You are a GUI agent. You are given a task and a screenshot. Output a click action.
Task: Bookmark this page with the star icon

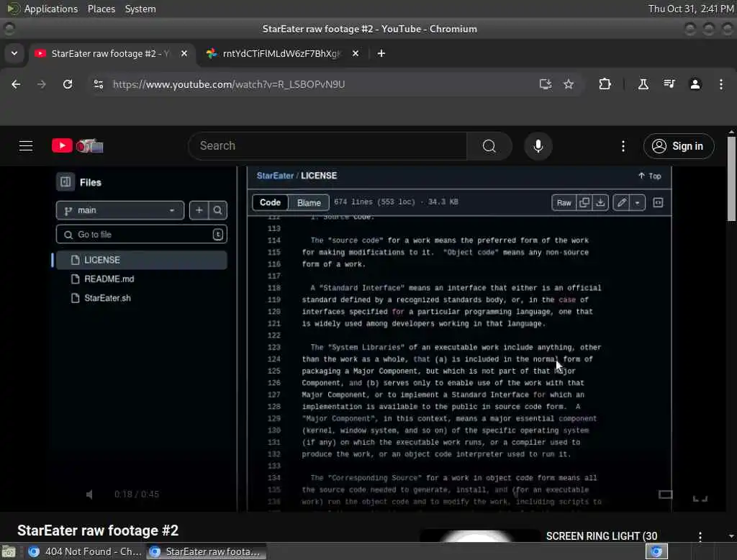(x=569, y=84)
